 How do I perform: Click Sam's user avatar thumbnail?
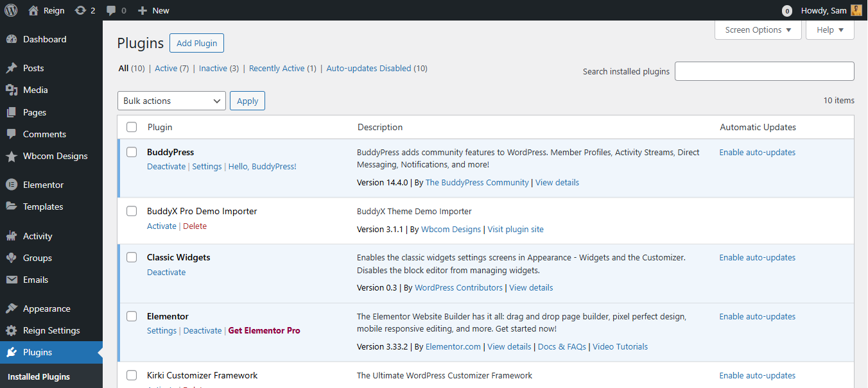(x=856, y=10)
